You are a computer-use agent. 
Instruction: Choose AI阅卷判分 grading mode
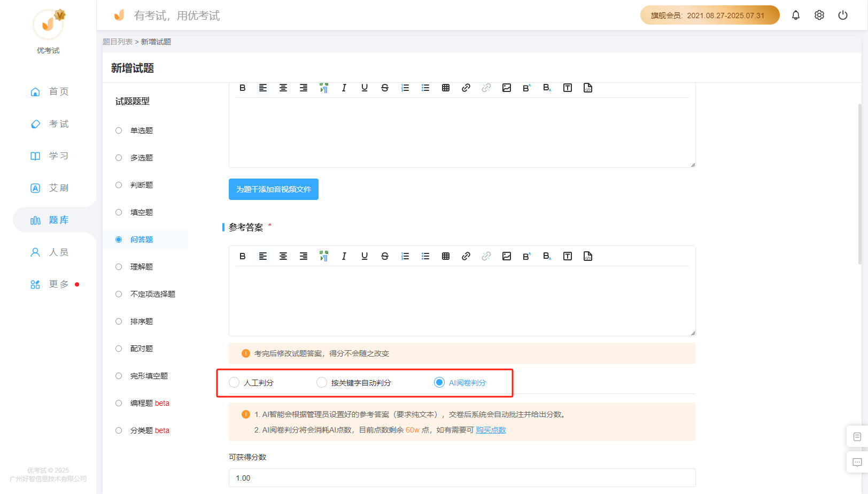point(460,383)
